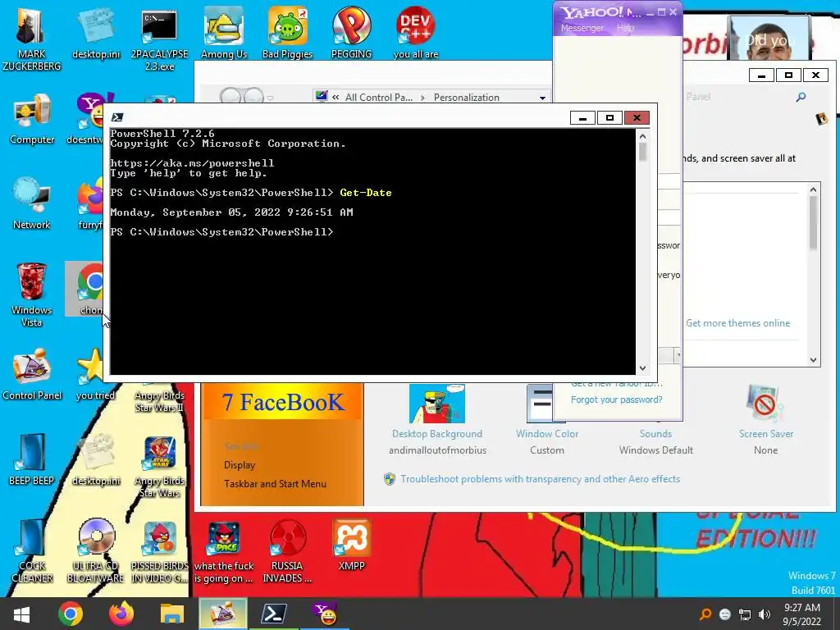Image resolution: width=840 pixels, height=630 pixels.
Task: Open the COCK CLEANER desktop shortcut
Action: (x=32, y=550)
